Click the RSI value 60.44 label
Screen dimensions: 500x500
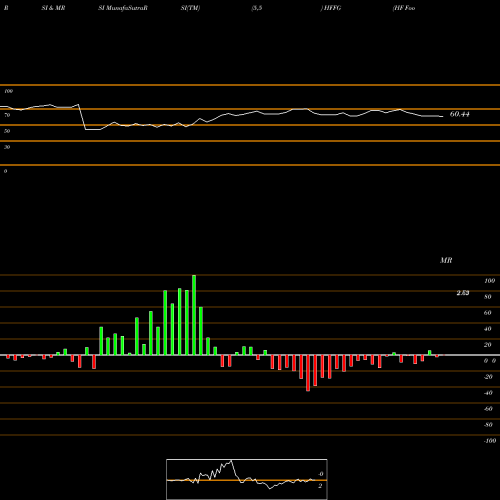(x=460, y=114)
